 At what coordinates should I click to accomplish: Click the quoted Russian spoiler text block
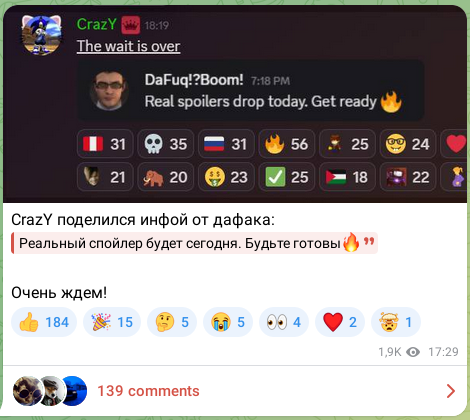(194, 243)
